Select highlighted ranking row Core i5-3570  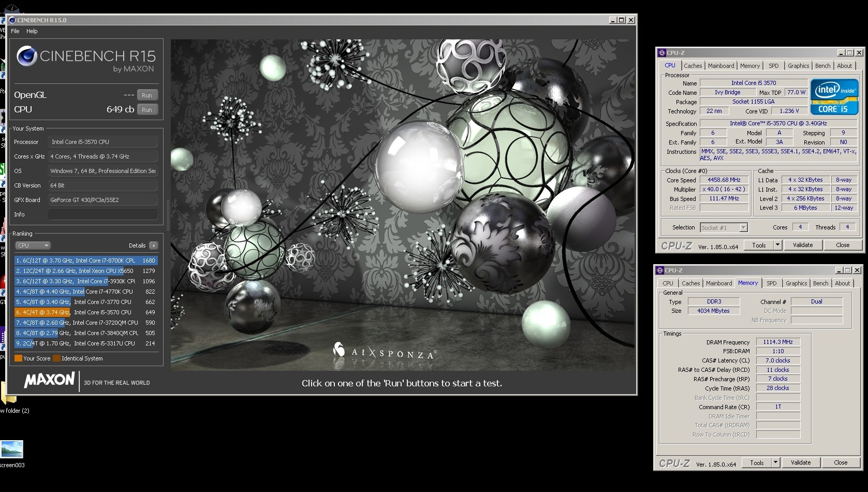[86, 312]
